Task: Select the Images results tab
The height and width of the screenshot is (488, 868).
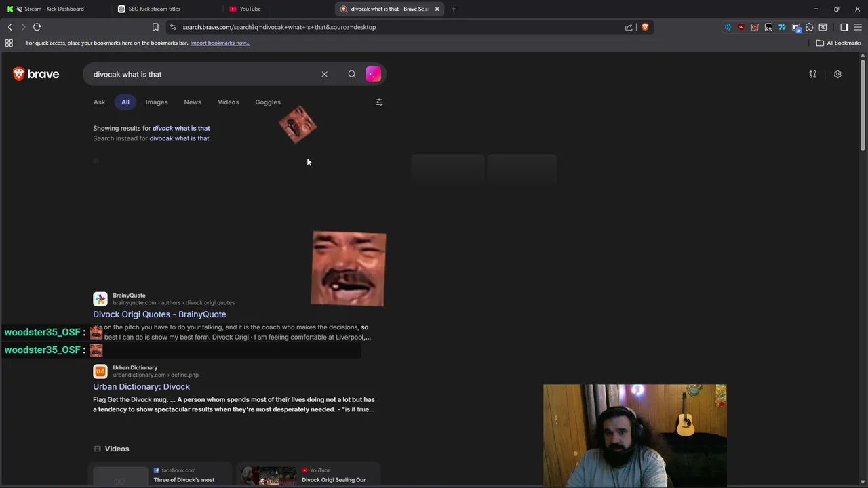Action: coord(157,102)
